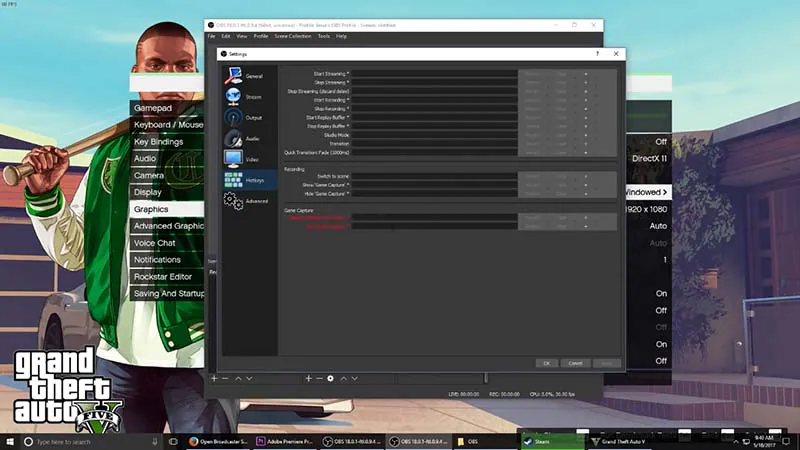Add another hotkey for Start Streaming
Viewport: 800px width, 450px height.
point(586,74)
